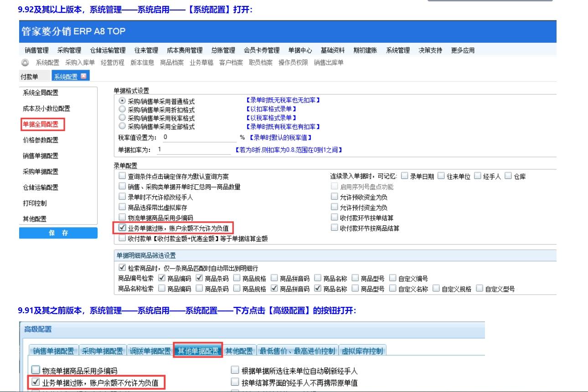This screenshot has width=588, height=392.
Task: Click the 采购入库单 shortcut
Action: (x=80, y=63)
